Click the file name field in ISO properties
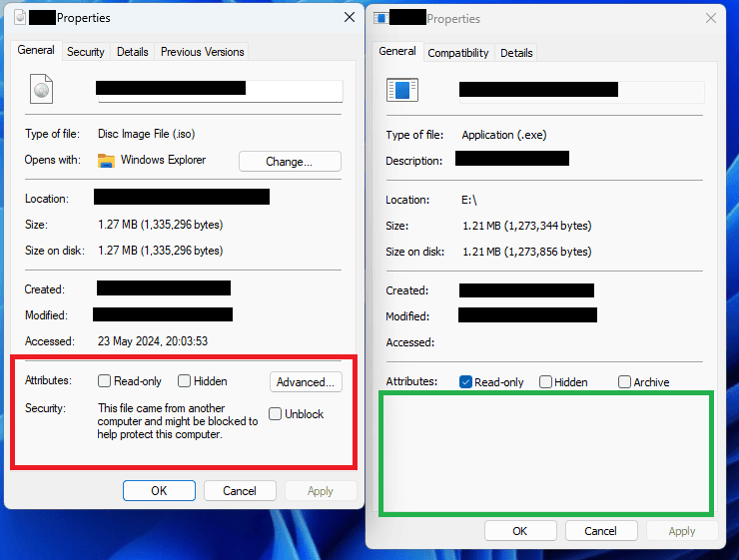739x560 pixels. point(220,91)
